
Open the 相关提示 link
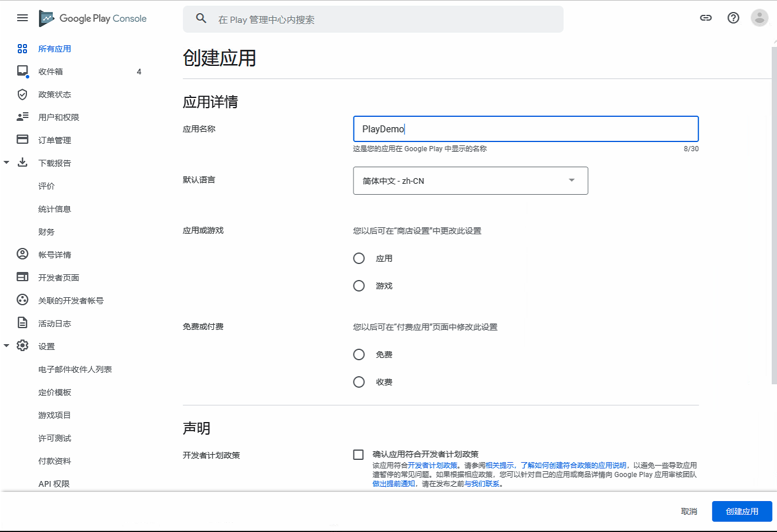(x=499, y=466)
